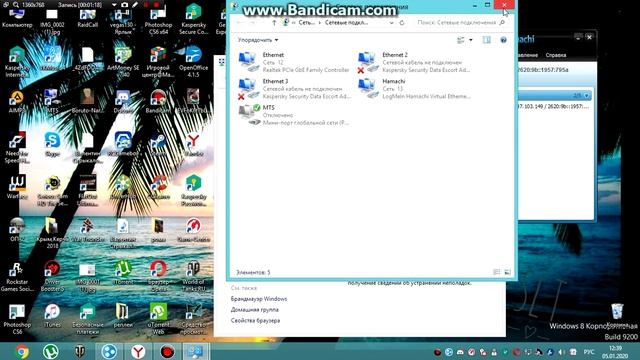Viewport: 640px width, 360px height.
Task: Open ArtMoney SE desktop shortcut
Action: [123, 62]
